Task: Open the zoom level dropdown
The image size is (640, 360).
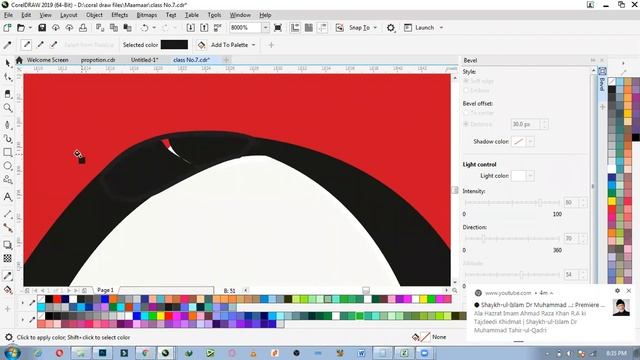Action: 265,28
